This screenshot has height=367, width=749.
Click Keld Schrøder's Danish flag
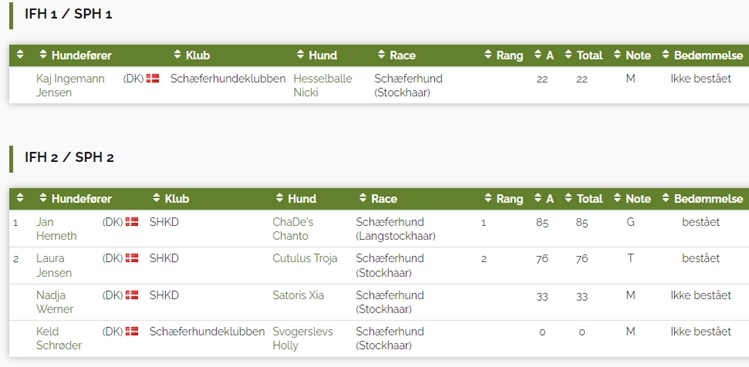pos(132,331)
